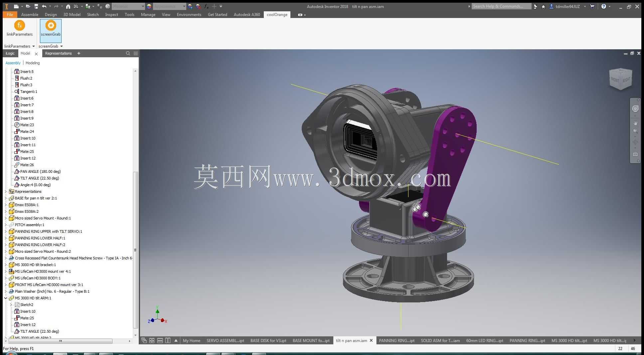The width and height of the screenshot is (644, 355).
Task: Arrange windows horizontally using bottom bar icon
Action: (160, 340)
